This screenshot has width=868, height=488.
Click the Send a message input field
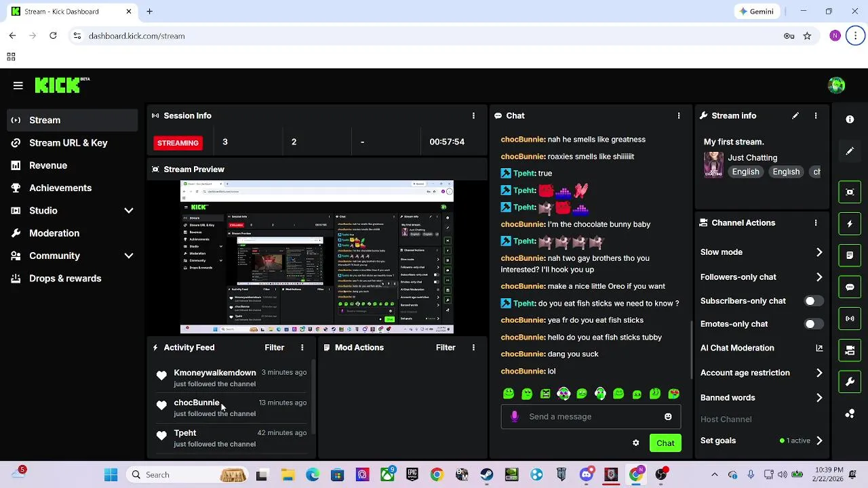[x=591, y=417]
